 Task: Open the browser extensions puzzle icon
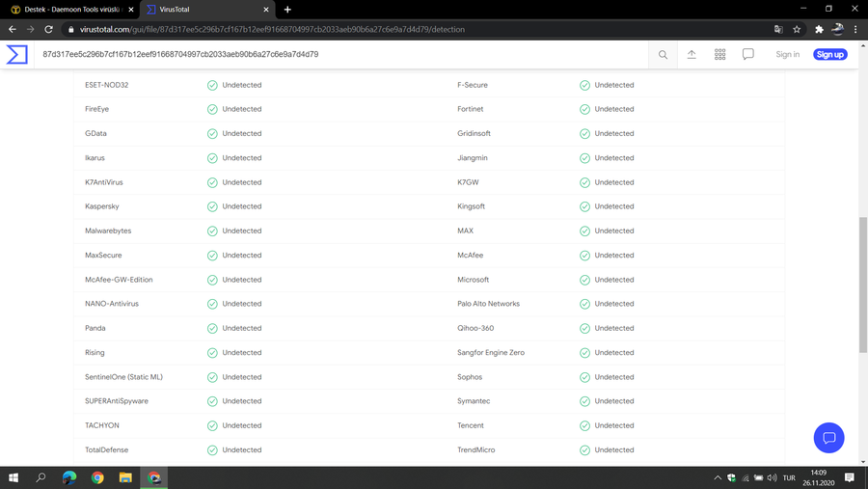click(819, 29)
